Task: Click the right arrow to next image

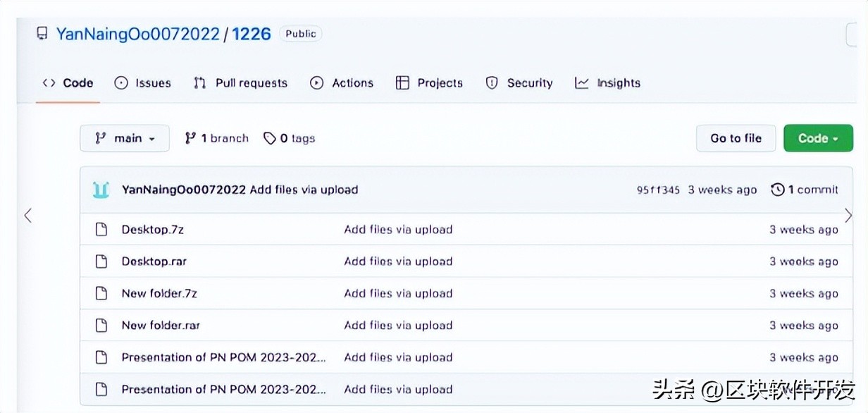Action: tap(848, 216)
